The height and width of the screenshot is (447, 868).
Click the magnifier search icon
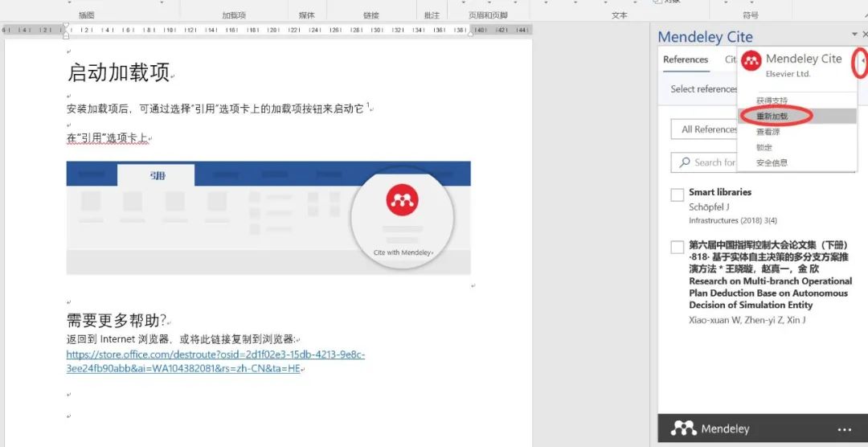[x=685, y=162]
